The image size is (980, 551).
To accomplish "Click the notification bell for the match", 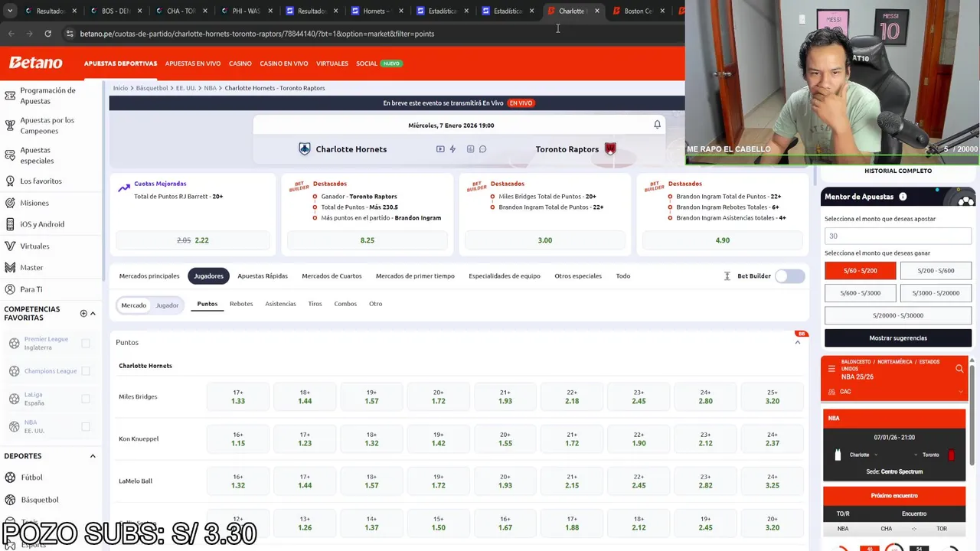I will (657, 125).
